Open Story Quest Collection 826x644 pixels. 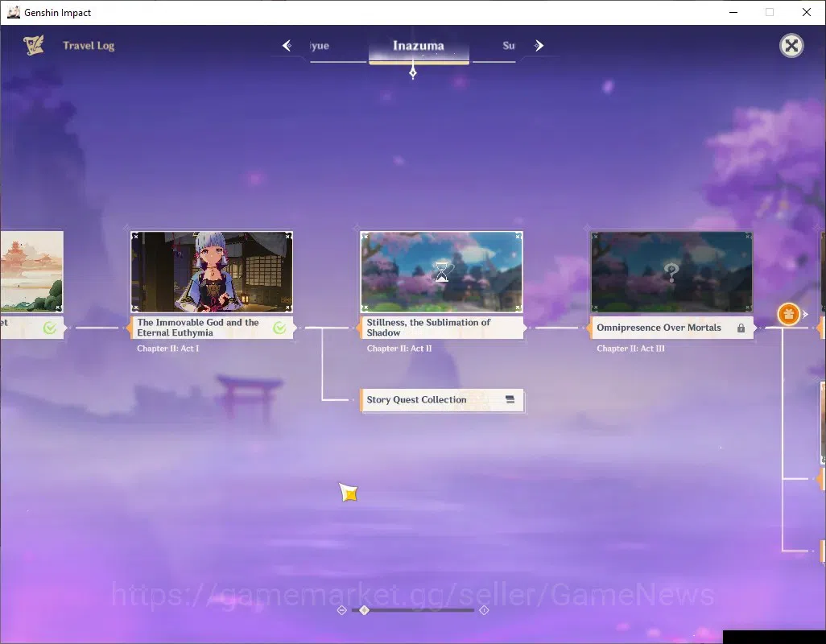[x=442, y=399]
